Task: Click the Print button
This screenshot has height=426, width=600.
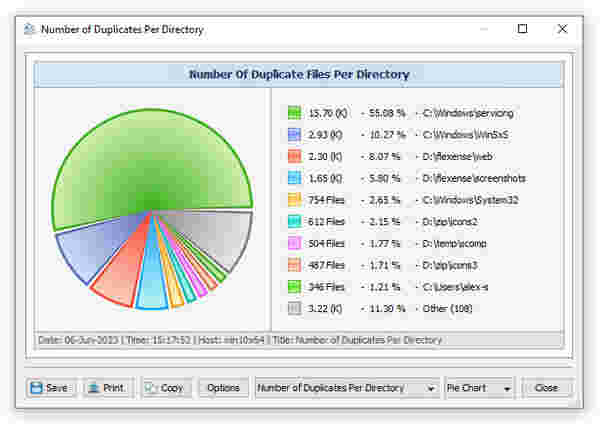Action: click(x=108, y=388)
